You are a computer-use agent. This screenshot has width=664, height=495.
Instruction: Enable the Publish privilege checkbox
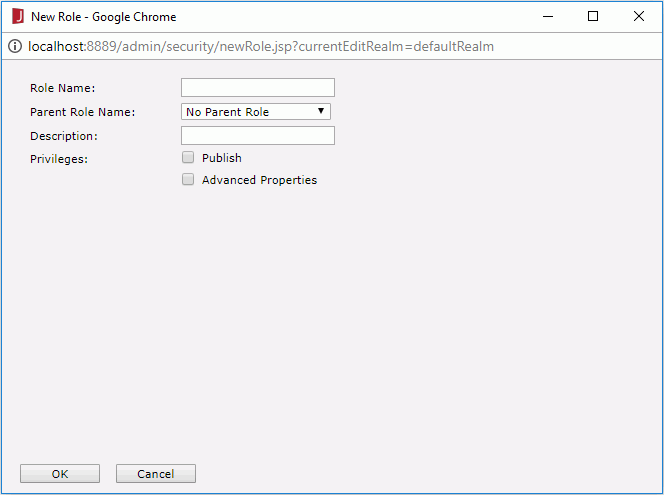[188, 158]
